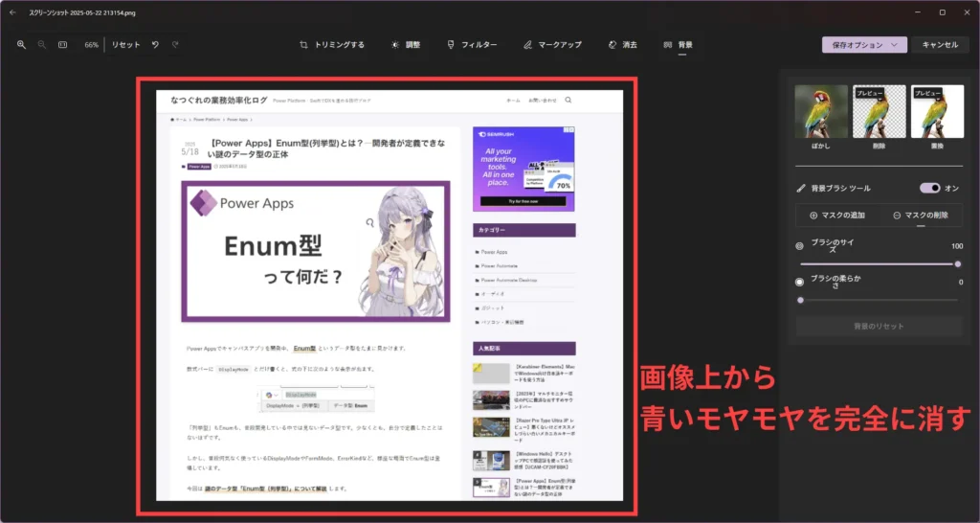Select マスクの削除 mode

click(921, 216)
